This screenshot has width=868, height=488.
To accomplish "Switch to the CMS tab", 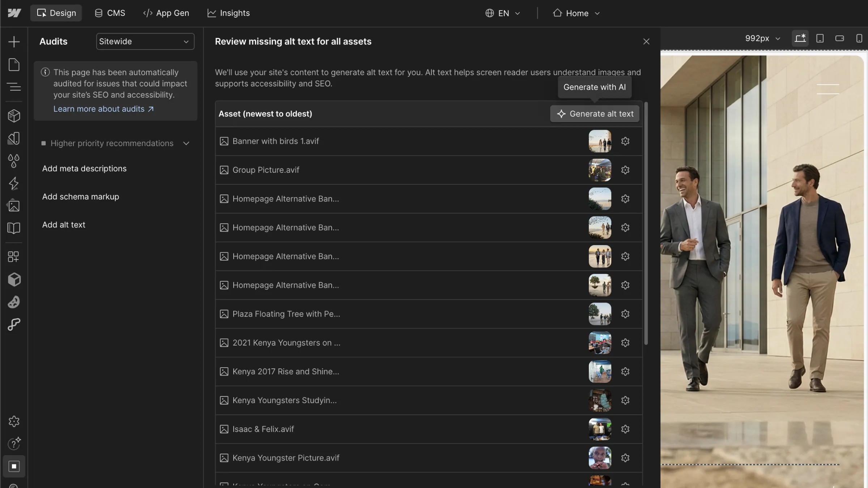I will (x=110, y=13).
